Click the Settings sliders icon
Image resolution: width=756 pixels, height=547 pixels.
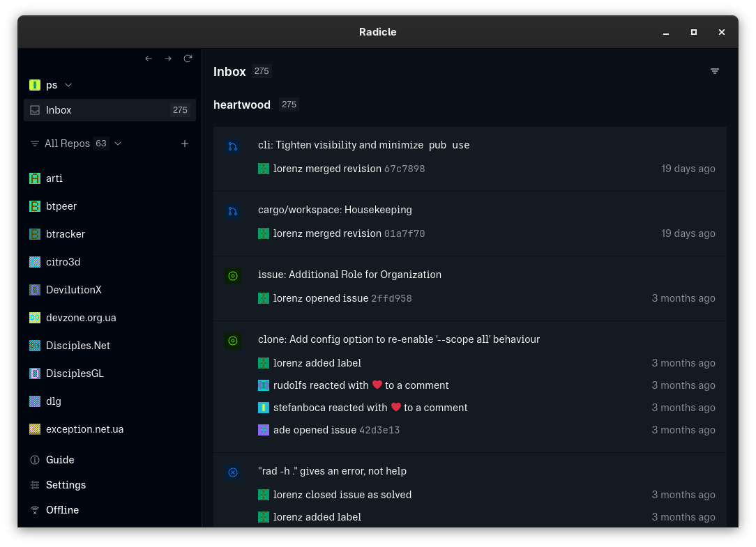point(35,485)
